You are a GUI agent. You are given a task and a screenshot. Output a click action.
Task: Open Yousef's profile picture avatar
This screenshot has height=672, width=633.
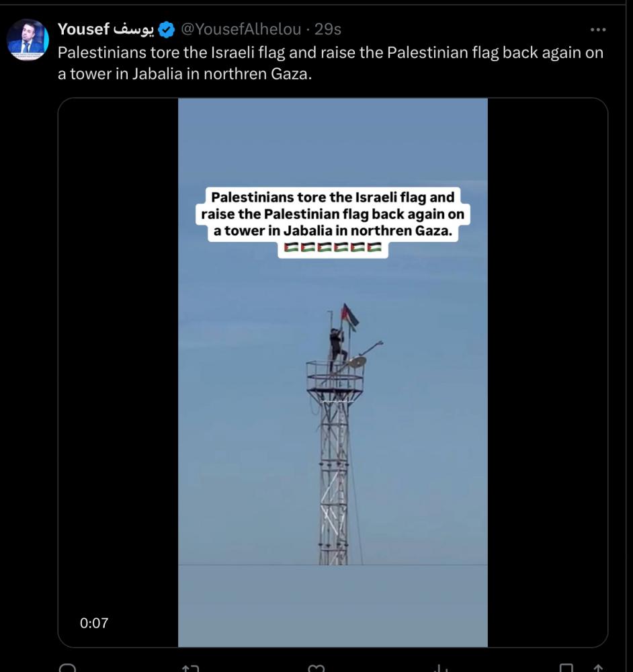coord(28,40)
